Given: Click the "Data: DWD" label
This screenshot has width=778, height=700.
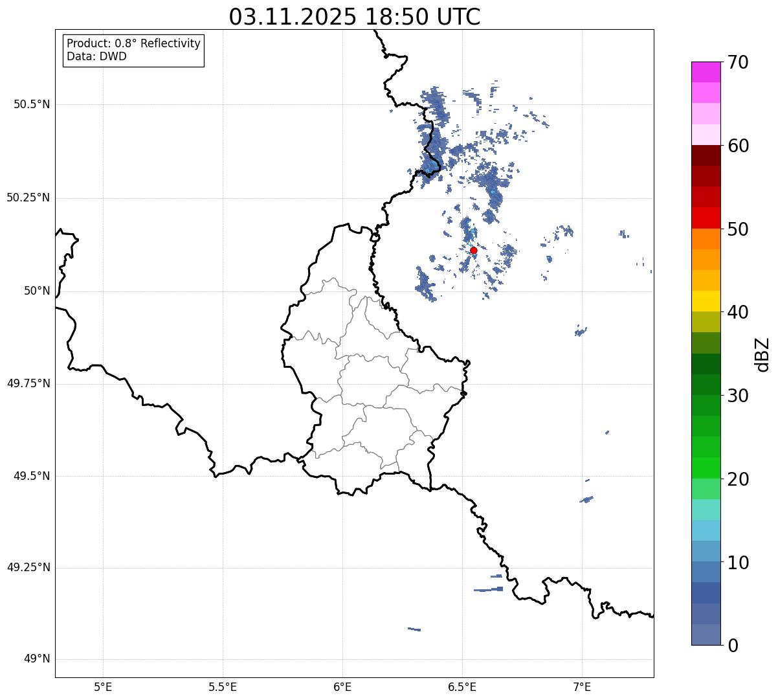Looking at the screenshot, I should point(96,56).
